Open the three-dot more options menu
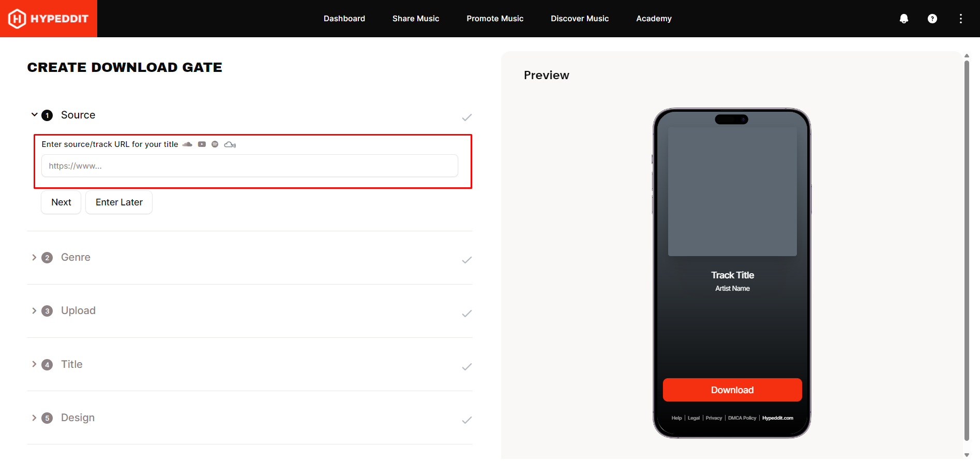Image resolution: width=980 pixels, height=461 pixels. tap(961, 19)
